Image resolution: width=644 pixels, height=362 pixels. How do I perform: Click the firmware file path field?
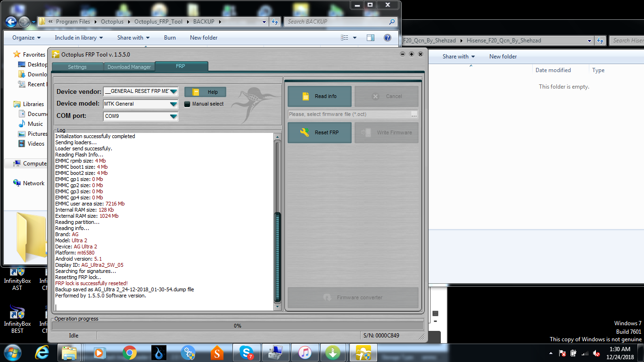point(349,114)
